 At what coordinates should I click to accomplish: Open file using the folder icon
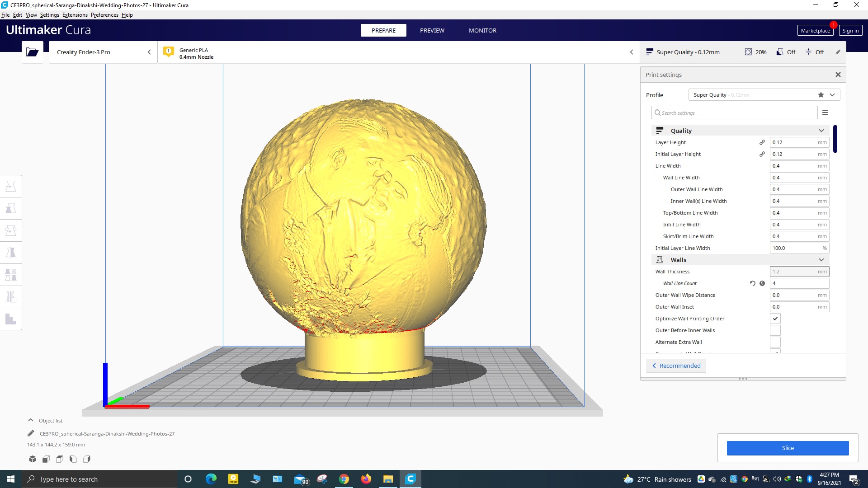tap(32, 52)
